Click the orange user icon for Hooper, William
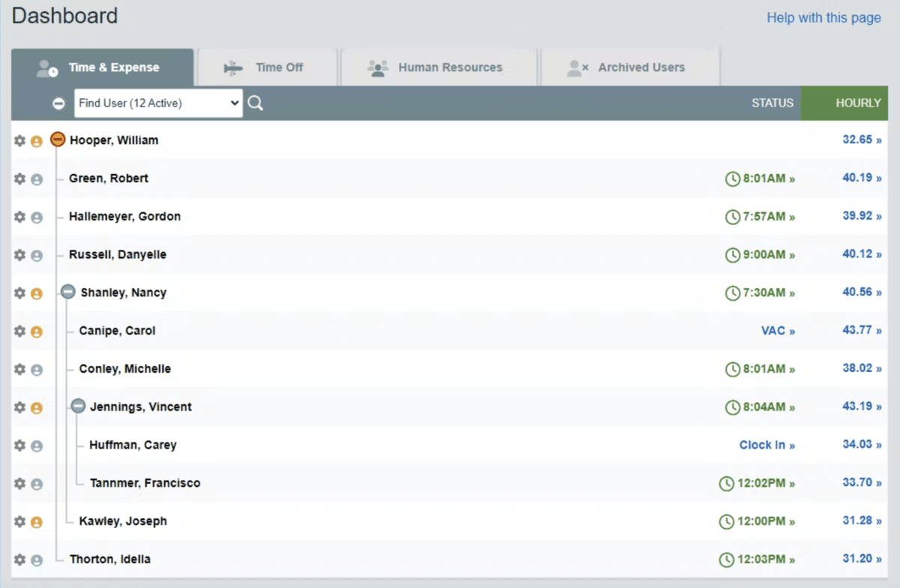900x588 pixels. (37, 141)
